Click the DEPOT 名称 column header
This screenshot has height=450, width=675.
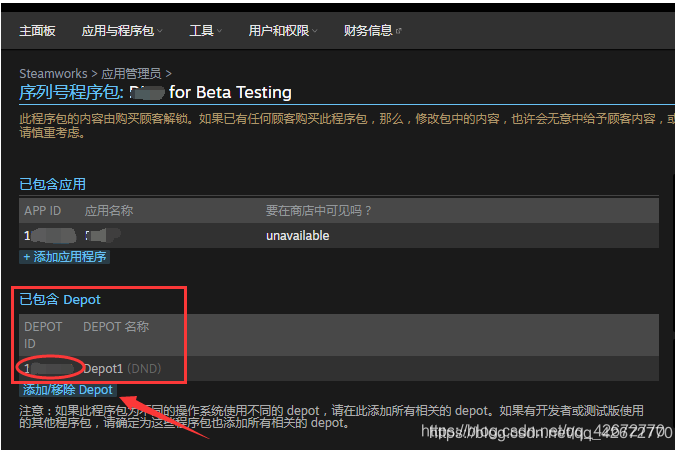116,326
